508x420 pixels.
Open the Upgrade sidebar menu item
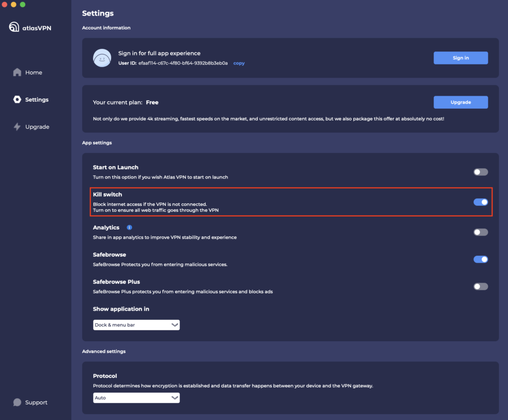pyautogui.click(x=37, y=127)
